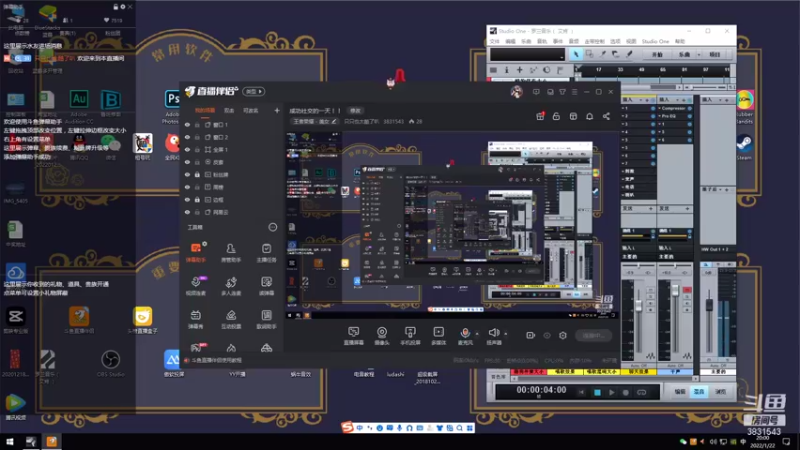Open the gear settings in the streaming app
This screenshot has width=800, height=450.
[563, 335]
